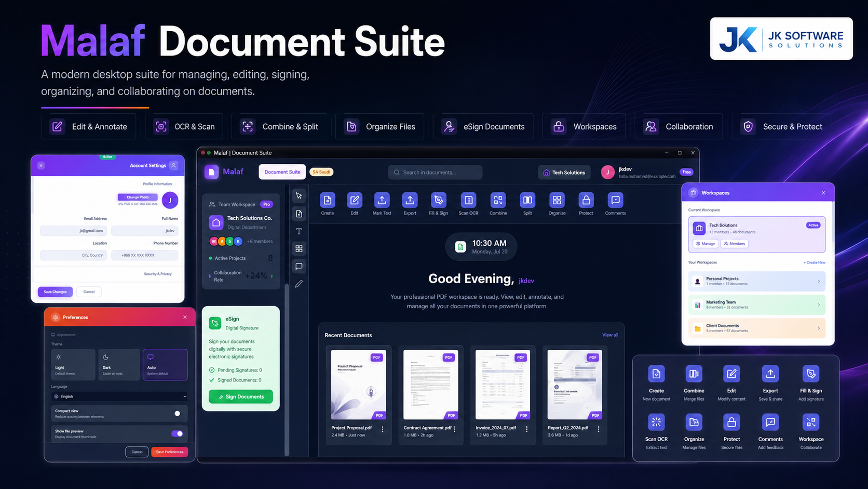
Task: Open options menu for Project Proposal.pdf
Action: tap(383, 429)
